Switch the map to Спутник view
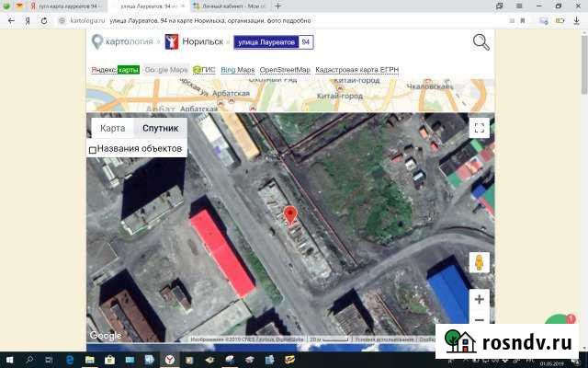This screenshot has height=368, width=588. pos(161,129)
